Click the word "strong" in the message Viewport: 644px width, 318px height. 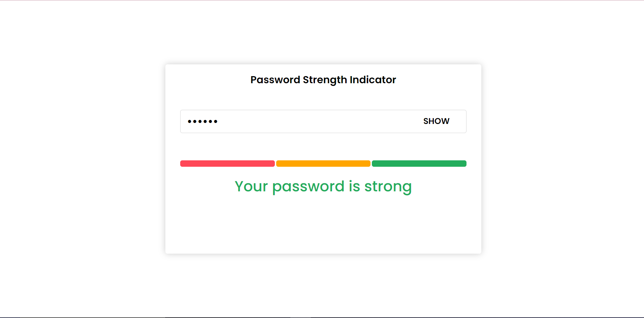click(388, 187)
